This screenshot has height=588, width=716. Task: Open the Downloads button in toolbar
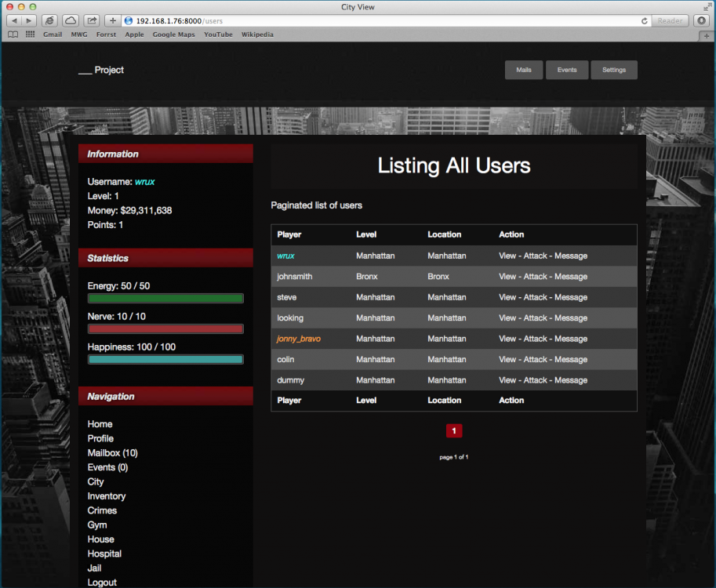coord(701,20)
